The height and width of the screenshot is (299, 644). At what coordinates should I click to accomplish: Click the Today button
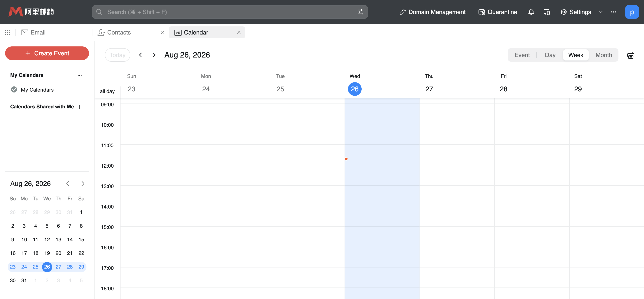point(118,55)
